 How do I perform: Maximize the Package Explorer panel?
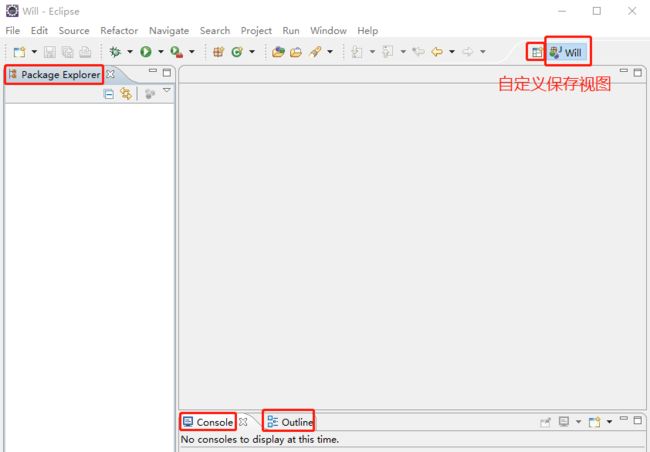point(167,73)
